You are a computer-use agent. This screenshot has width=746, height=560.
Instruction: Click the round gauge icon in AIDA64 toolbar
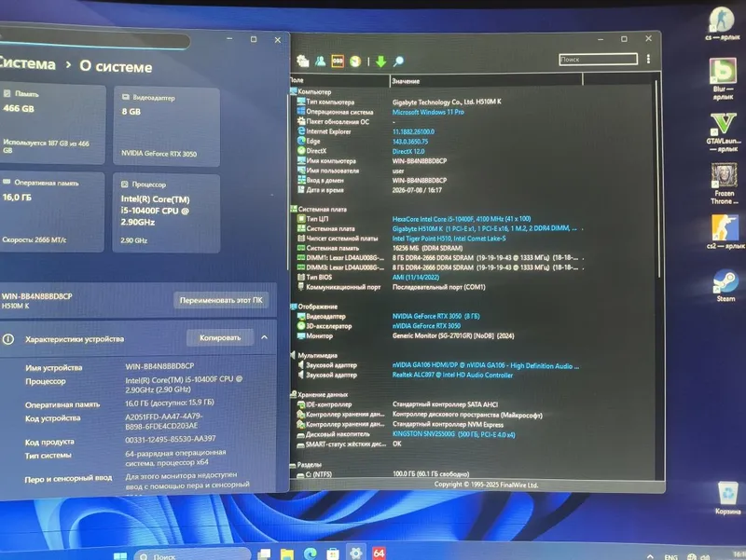coord(355,61)
